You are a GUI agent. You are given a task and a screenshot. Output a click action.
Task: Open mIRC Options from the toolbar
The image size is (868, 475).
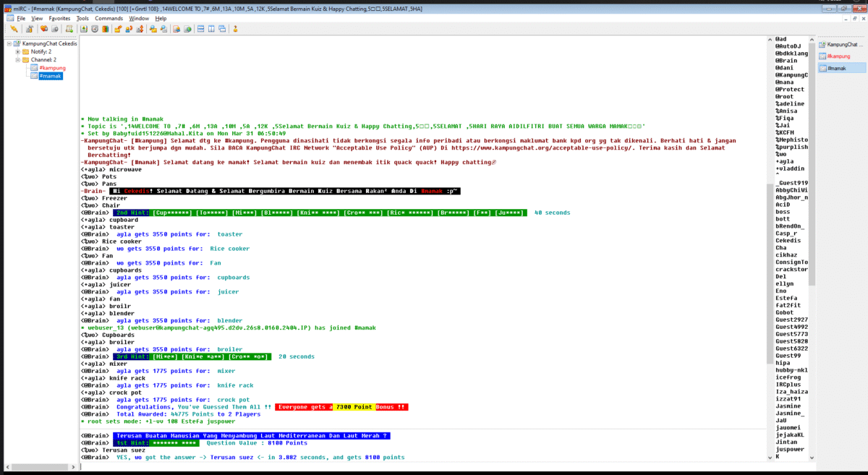[29, 29]
